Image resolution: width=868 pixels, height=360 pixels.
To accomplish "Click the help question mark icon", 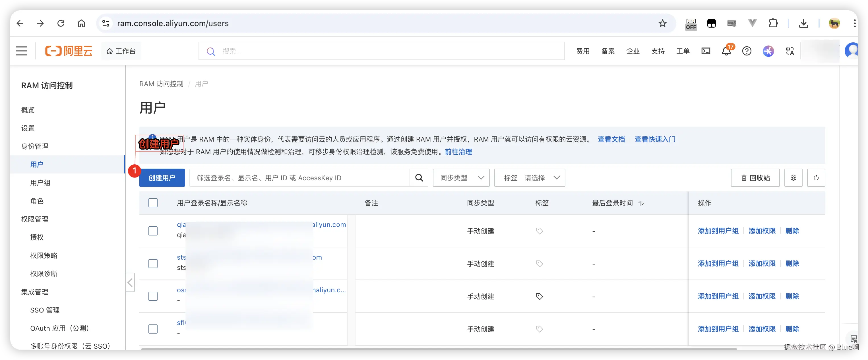I will (747, 51).
